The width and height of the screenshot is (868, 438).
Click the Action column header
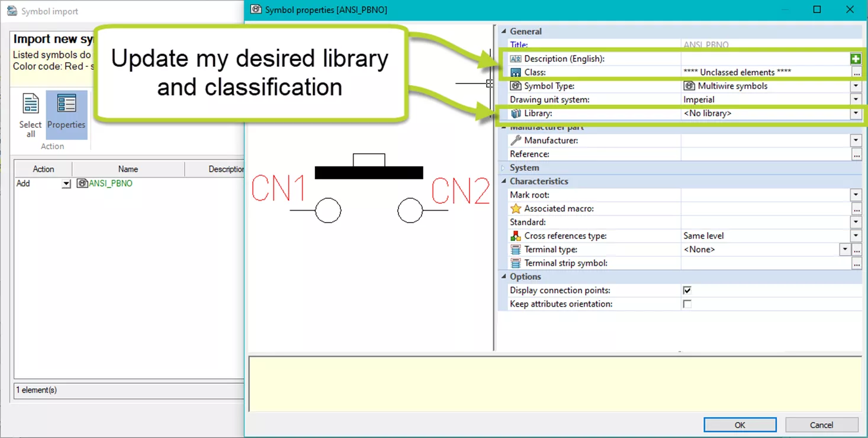(43, 169)
